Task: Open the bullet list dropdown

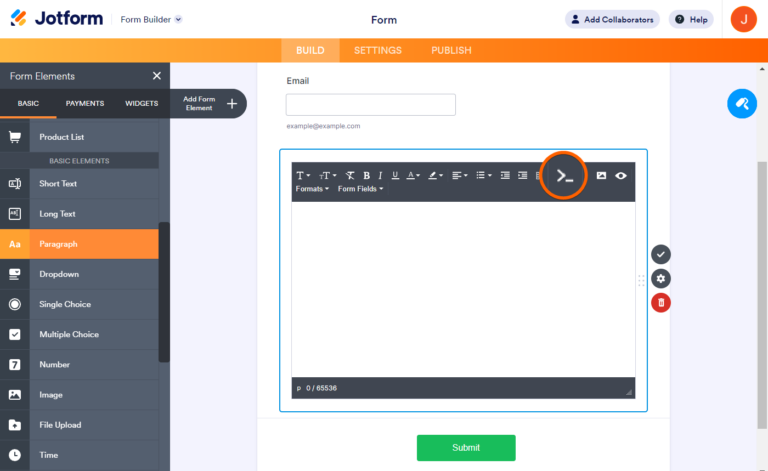Action: 483,175
